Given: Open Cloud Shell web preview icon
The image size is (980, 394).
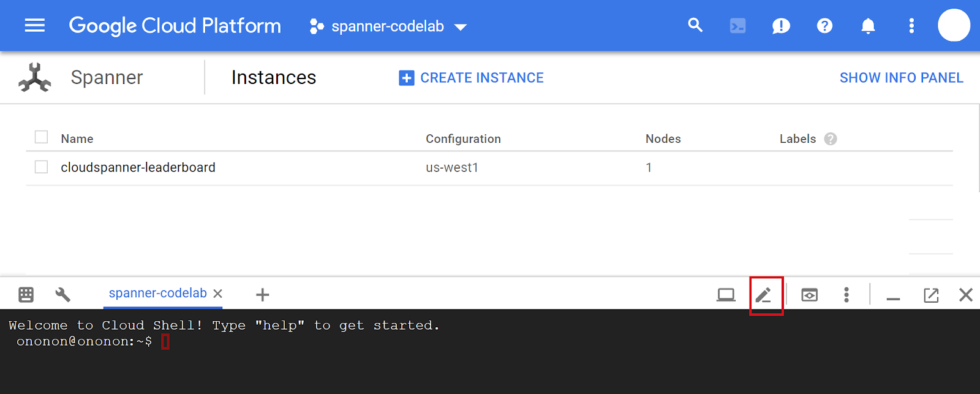Looking at the screenshot, I should click(809, 295).
